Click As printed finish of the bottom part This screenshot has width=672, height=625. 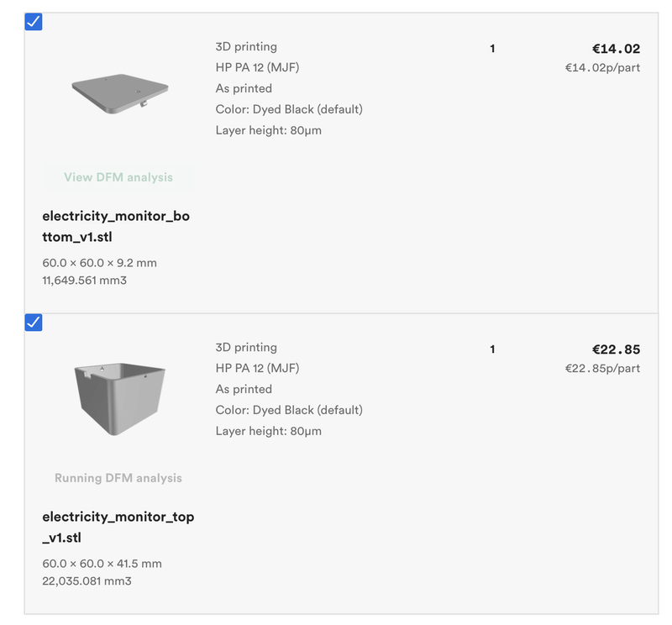pos(244,88)
